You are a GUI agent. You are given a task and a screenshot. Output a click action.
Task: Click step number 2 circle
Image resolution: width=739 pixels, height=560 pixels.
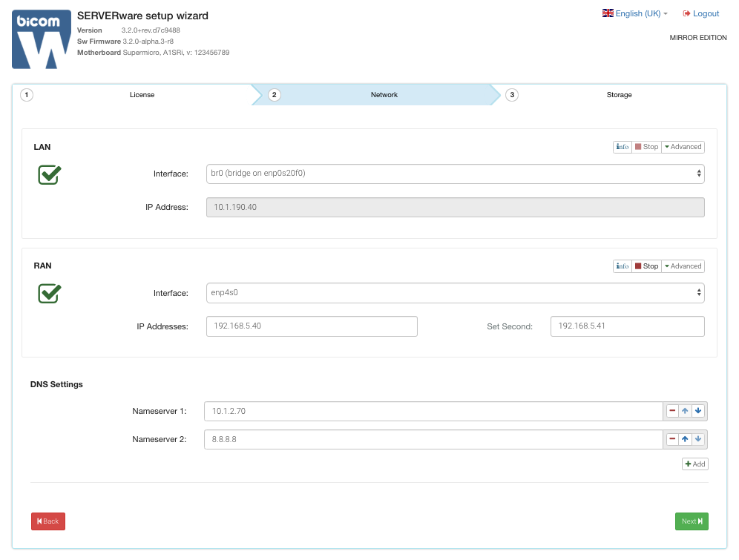point(275,95)
